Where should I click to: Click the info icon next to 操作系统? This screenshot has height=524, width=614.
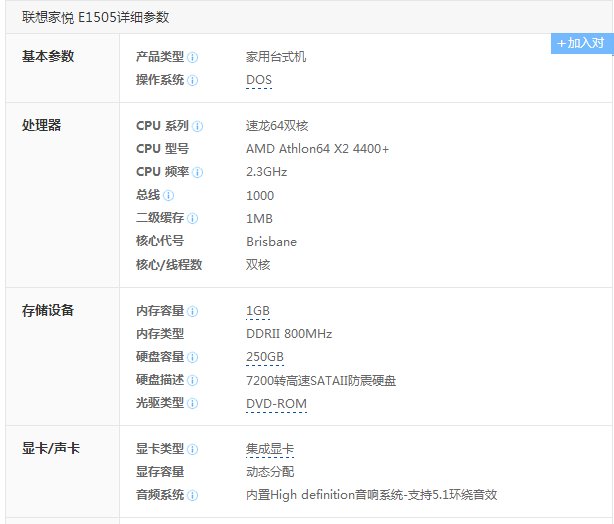pyautogui.click(x=192, y=81)
